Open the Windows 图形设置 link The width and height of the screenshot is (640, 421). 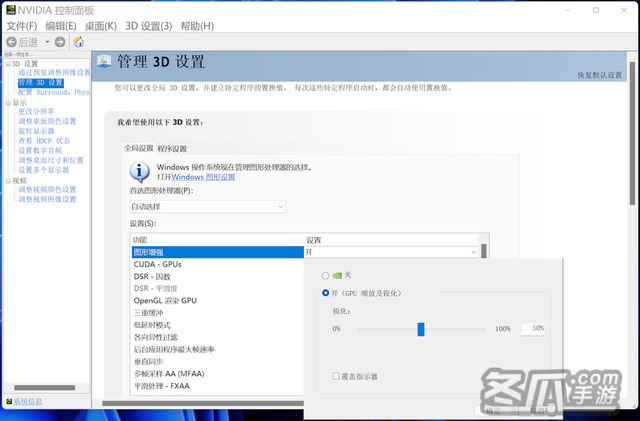[203, 177]
